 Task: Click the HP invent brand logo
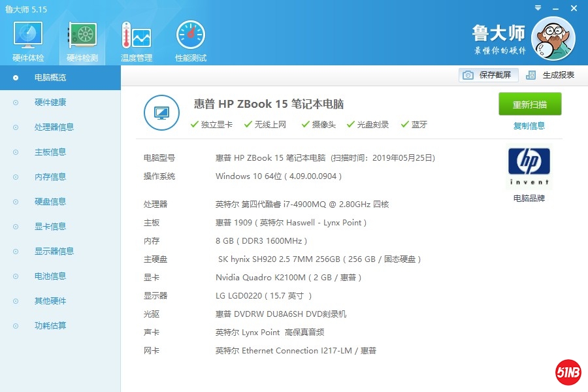tap(529, 167)
